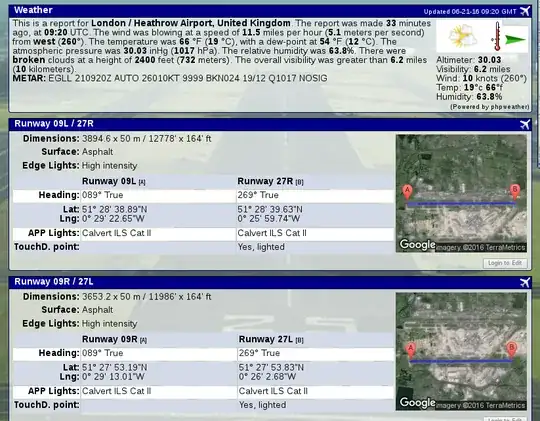Click the Runway 09L [A] column header

[x=114, y=181]
